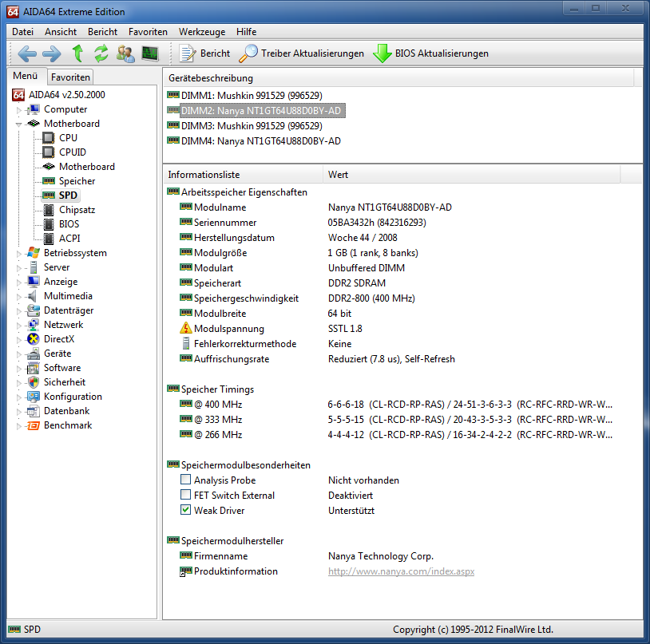Click the Forward arrow toolbar icon

(x=52, y=53)
